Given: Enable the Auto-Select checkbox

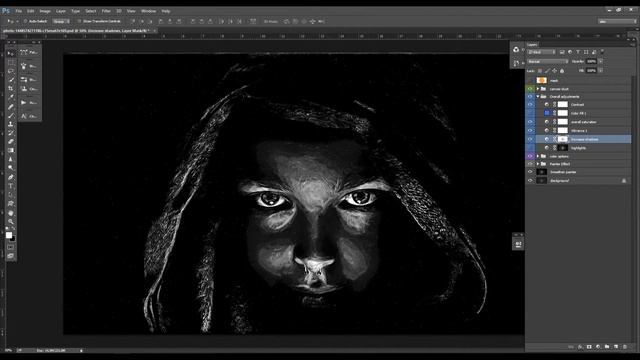Looking at the screenshot, I should (26, 21).
